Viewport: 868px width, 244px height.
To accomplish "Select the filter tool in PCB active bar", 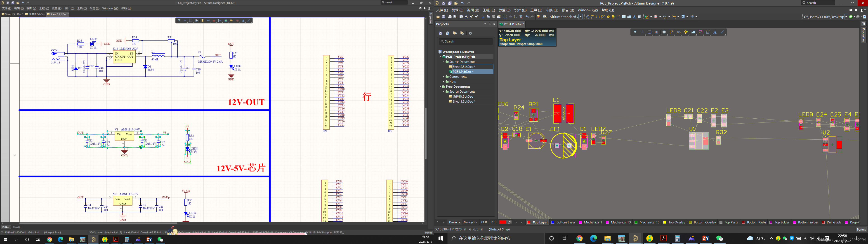I will tap(635, 32).
